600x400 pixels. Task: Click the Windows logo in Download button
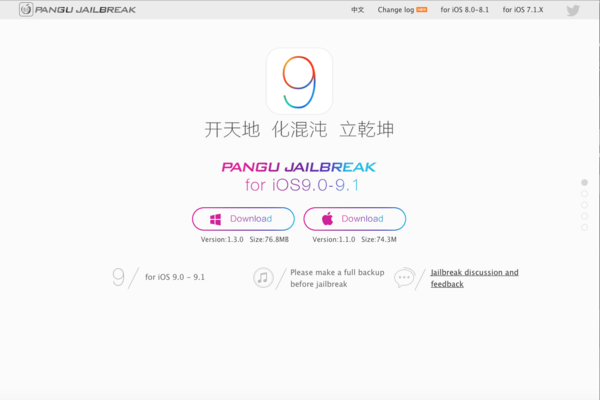click(x=215, y=219)
